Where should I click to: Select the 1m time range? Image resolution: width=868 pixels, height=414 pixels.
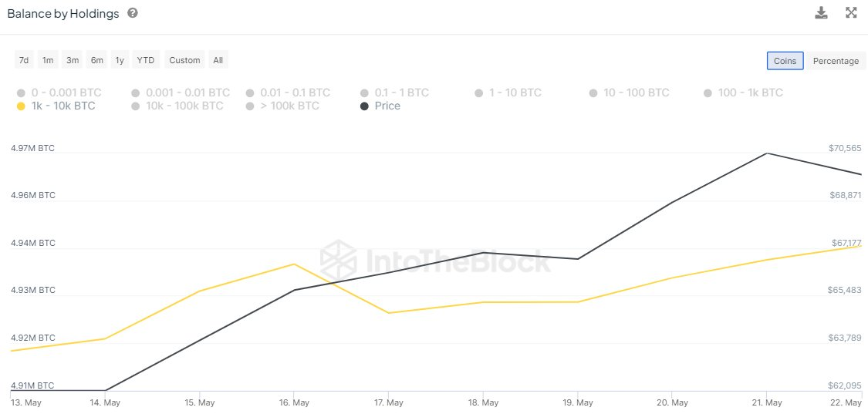(x=48, y=60)
